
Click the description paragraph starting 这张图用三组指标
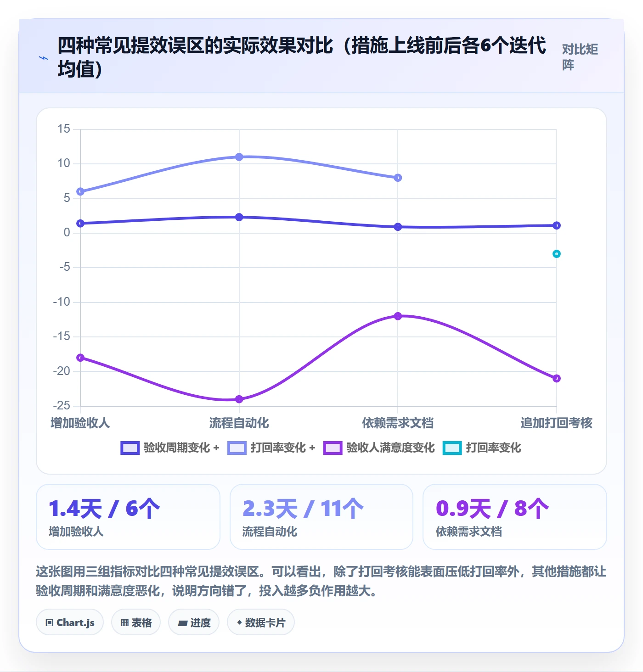point(321,581)
